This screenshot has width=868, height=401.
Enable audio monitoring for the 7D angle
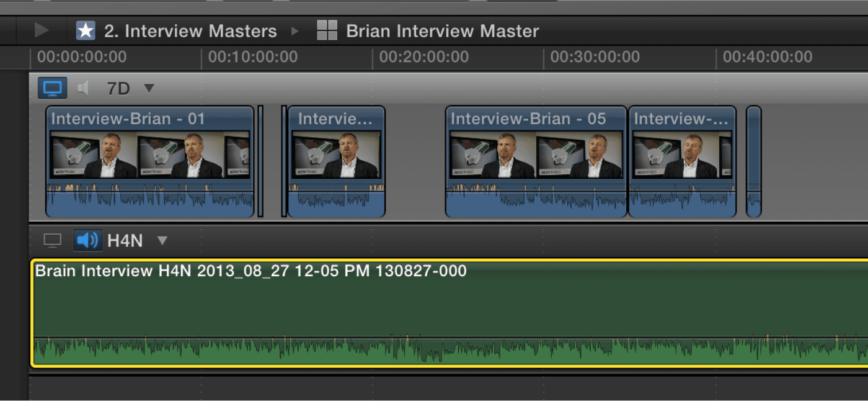[83, 88]
